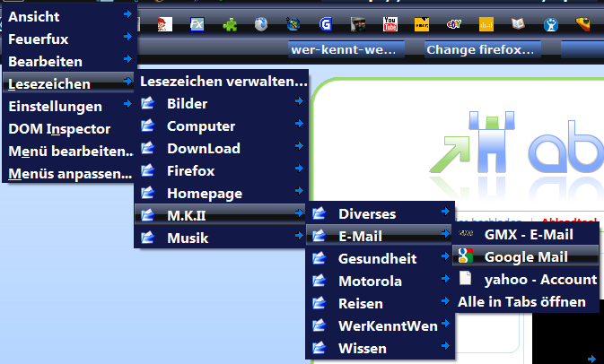The image size is (604, 364).
Task: Open the YouTube bookmark icon
Action: click(x=390, y=24)
